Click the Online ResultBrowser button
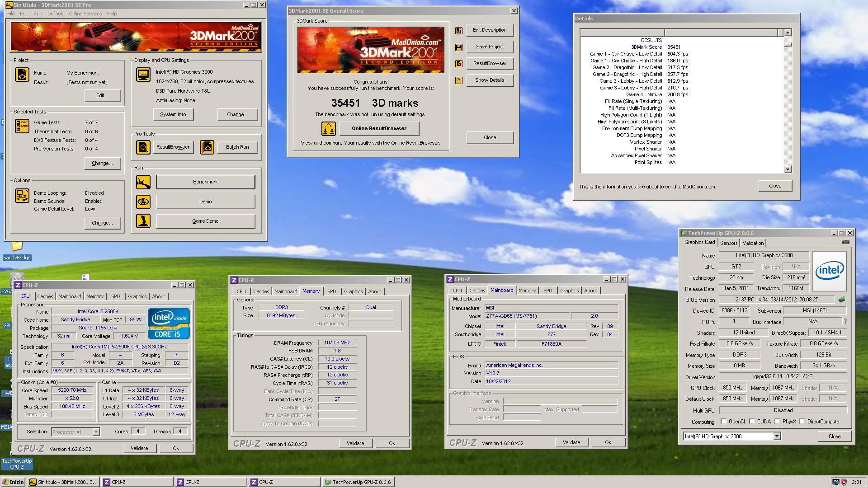The height and width of the screenshot is (488, 868). [379, 128]
